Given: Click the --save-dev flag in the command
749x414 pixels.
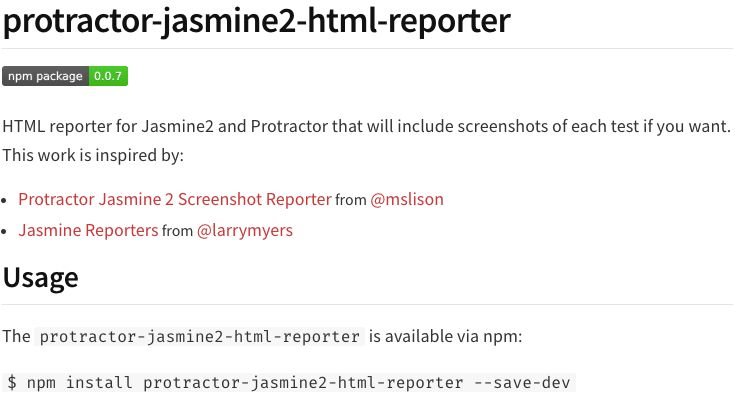Looking at the screenshot, I should (522, 382).
